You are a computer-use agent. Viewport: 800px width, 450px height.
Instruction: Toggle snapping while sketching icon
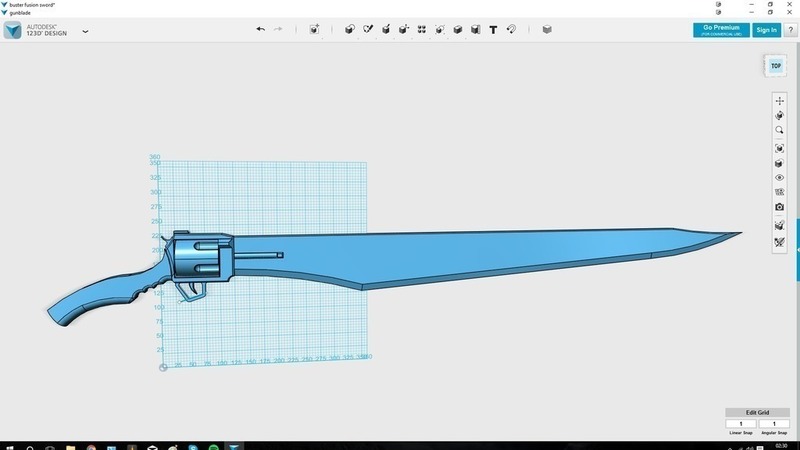point(779,225)
